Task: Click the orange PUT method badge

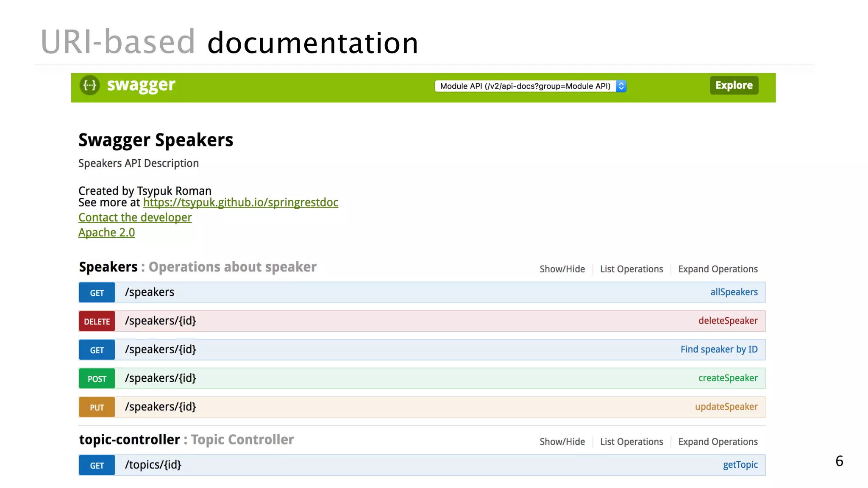Action: pyautogui.click(x=97, y=407)
